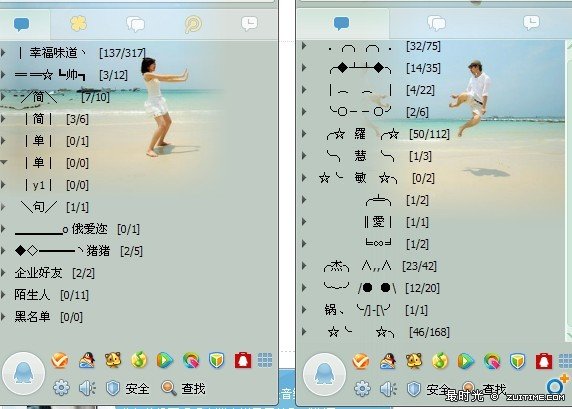
Task: Expand the [32/75] group in right window
Action: 304,46
